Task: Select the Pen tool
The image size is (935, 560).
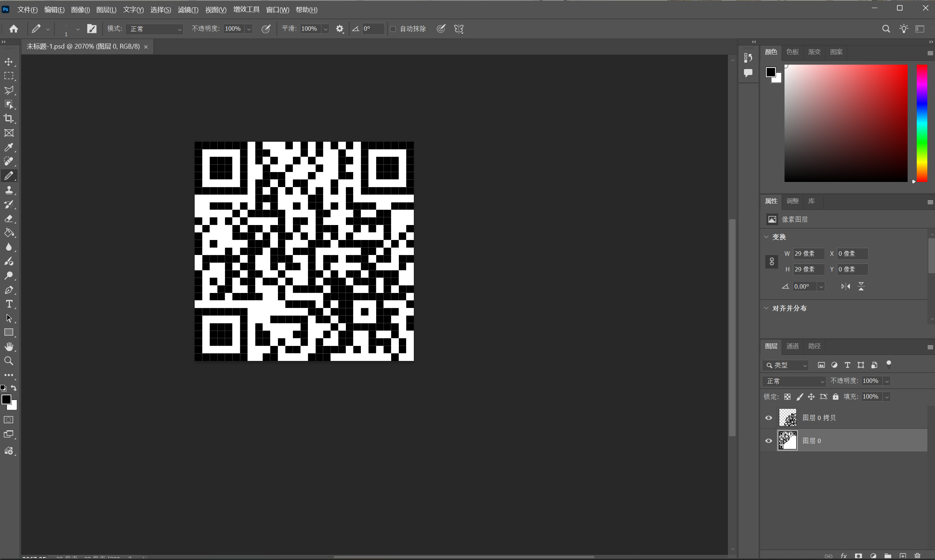Action: pos(9,290)
